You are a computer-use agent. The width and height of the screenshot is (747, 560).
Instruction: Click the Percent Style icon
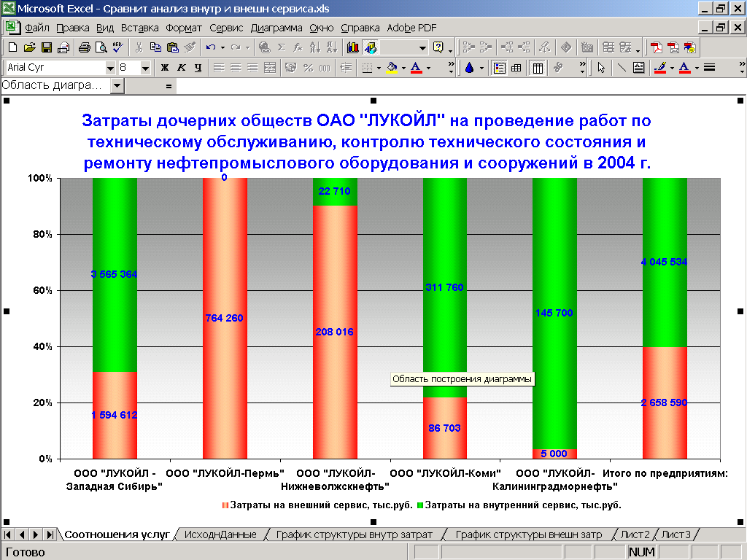(309, 68)
